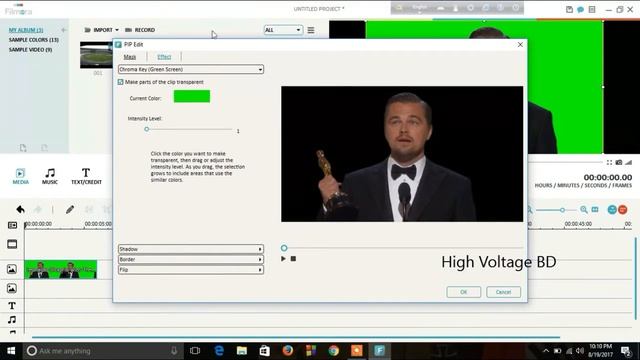
Task: Expand the Shadow section
Action: point(191,249)
